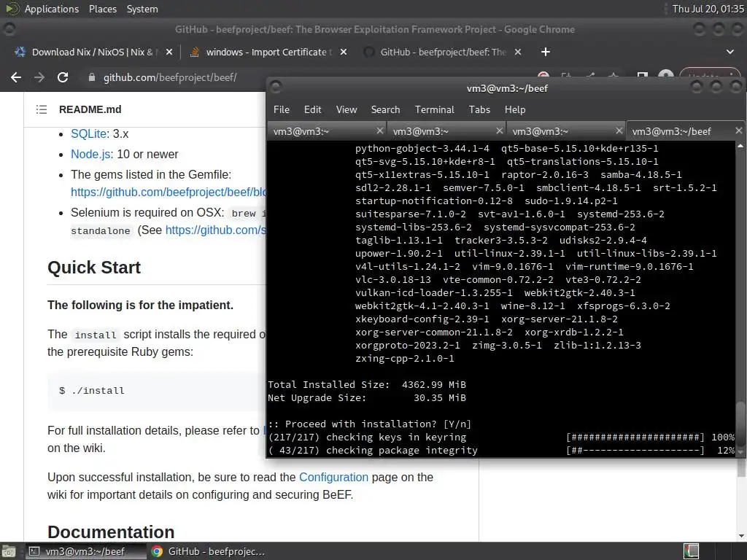Close the windows Import Certificate tab

(x=344, y=52)
